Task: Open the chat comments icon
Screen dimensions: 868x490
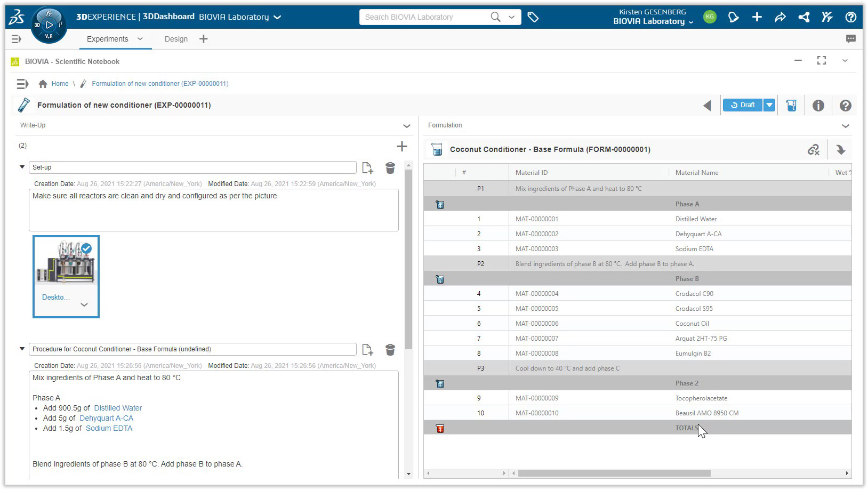Action: point(850,39)
